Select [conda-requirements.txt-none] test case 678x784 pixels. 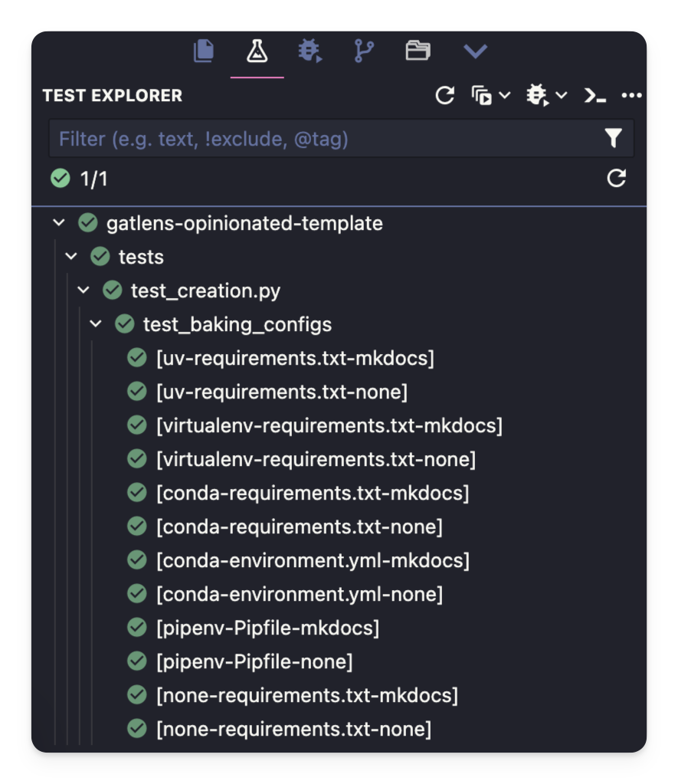pos(300,527)
